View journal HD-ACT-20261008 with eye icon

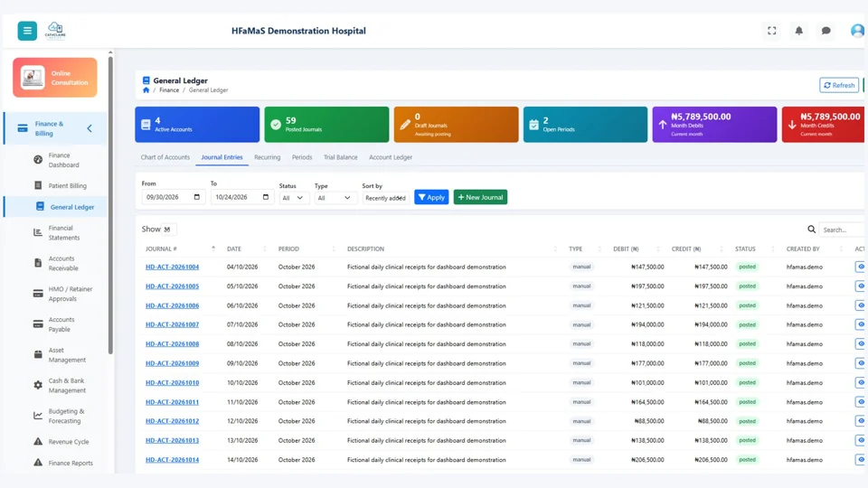click(x=860, y=344)
